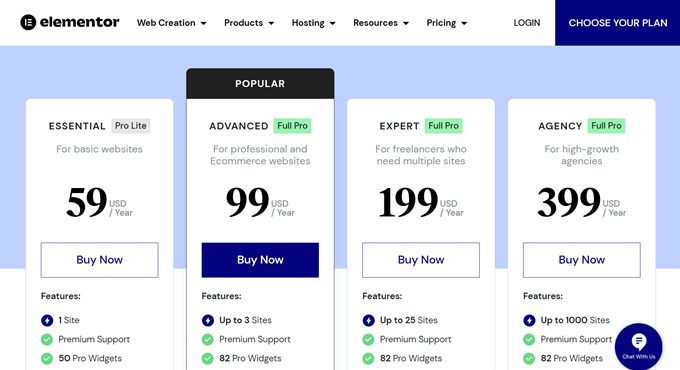Click the ESSENTIAL plan title
The height and width of the screenshot is (370, 680).
[x=77, y=126]
